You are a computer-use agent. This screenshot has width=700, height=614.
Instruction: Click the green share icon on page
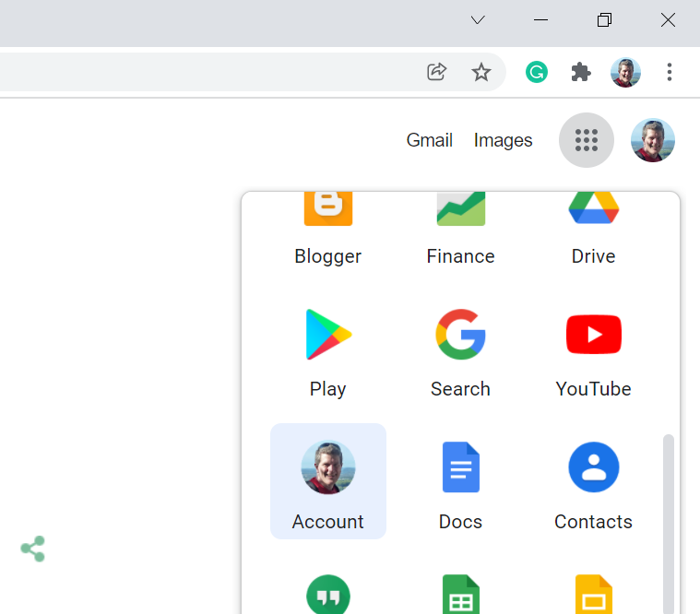33,549
